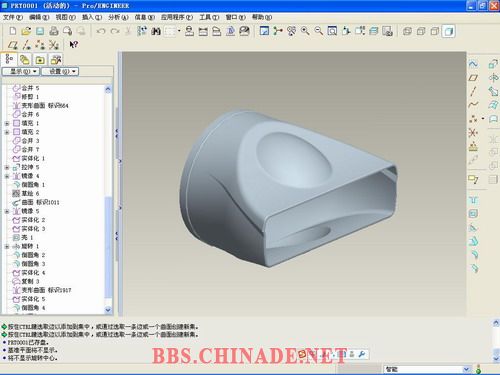The height and width of the screenshot is (375, 500).
Task: Open the 分析 menu
Action: coord(118,17)
